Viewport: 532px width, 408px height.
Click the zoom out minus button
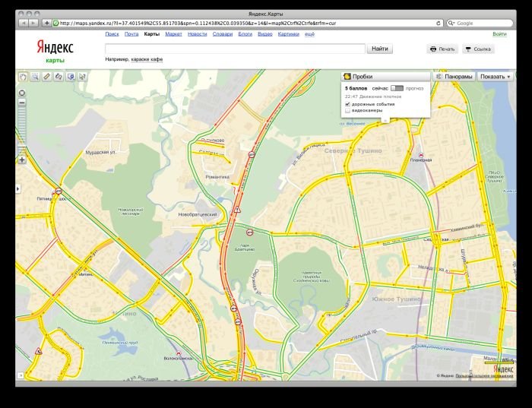(22, 102)
